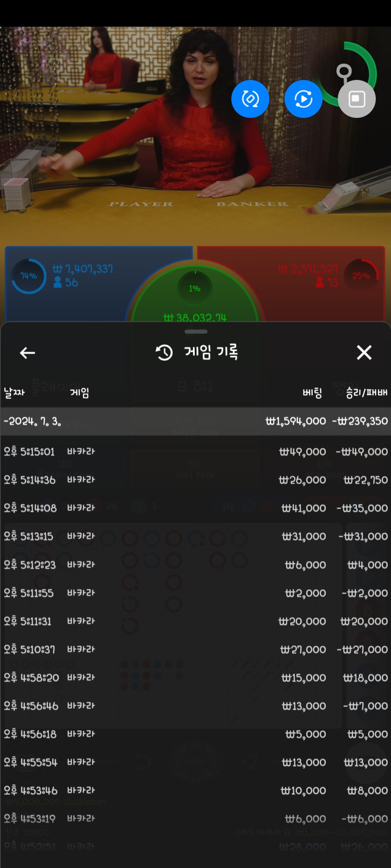Tap the history clock icon beside 게임 기록
The image size is (391, 868).
coord(164,352)
